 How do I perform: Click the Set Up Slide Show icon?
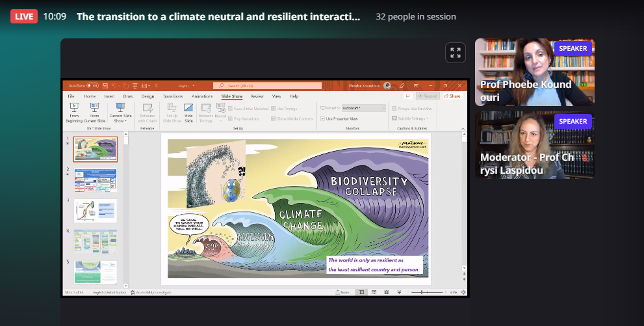click(172, 109)
